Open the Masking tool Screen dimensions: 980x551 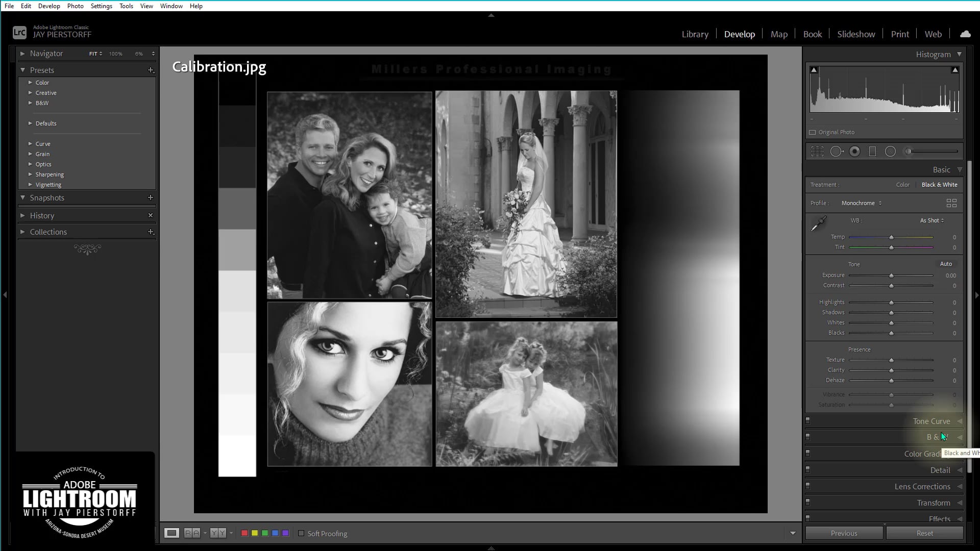891,151
